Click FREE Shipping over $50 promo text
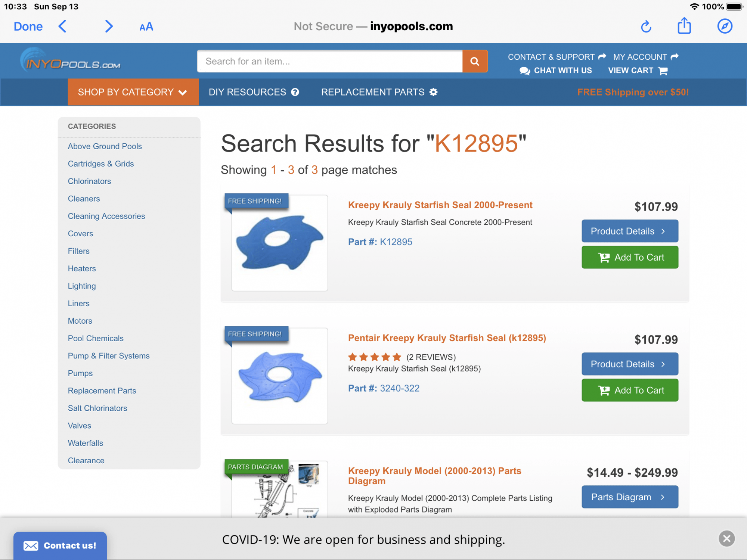The height and width of the screenshot is (560, 747). [x=633, y=92]
